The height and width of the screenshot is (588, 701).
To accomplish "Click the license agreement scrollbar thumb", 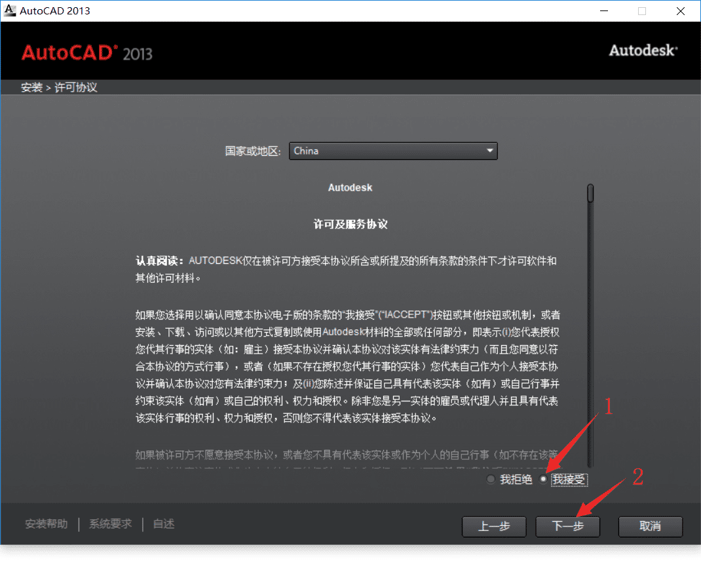I will coord(590,194).
